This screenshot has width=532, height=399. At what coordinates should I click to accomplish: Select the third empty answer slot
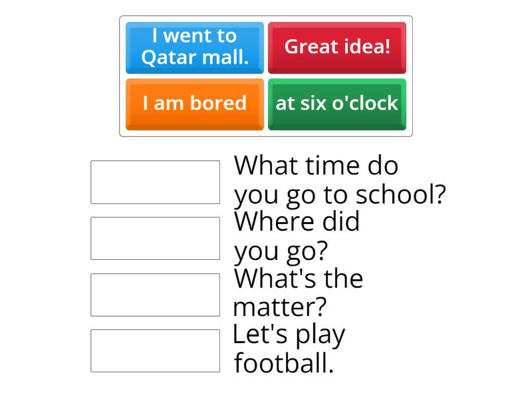[155, 295]
